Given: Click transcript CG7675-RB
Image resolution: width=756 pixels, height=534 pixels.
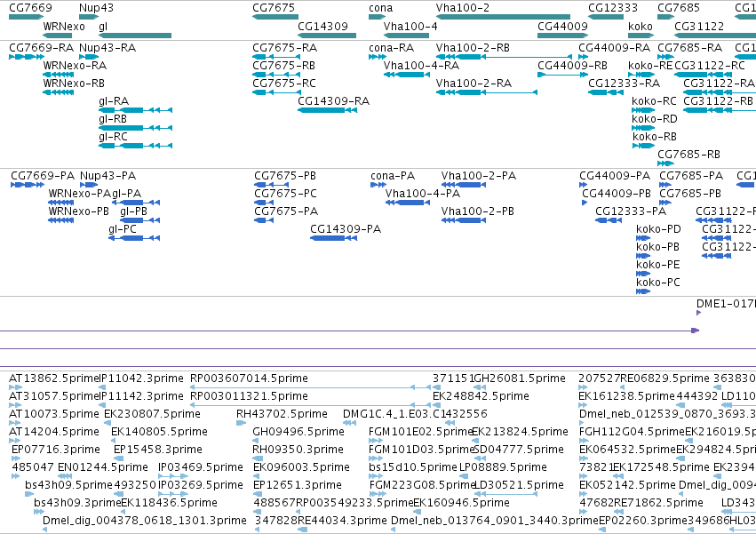Looking at the screenshot, I should 277,75.
